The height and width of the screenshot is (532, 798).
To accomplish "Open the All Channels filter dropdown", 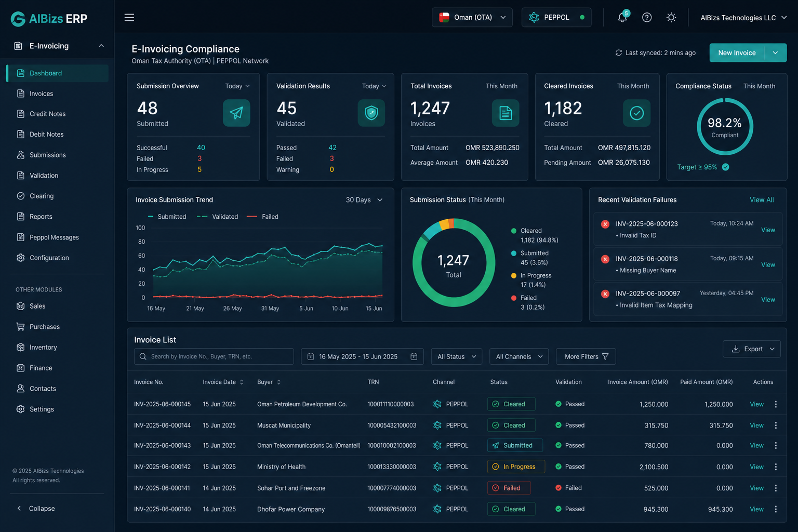I will [519, 356].
